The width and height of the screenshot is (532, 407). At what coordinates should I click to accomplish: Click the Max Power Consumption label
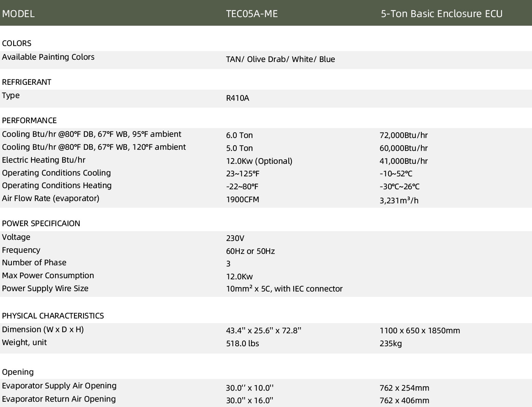(48, 276)
